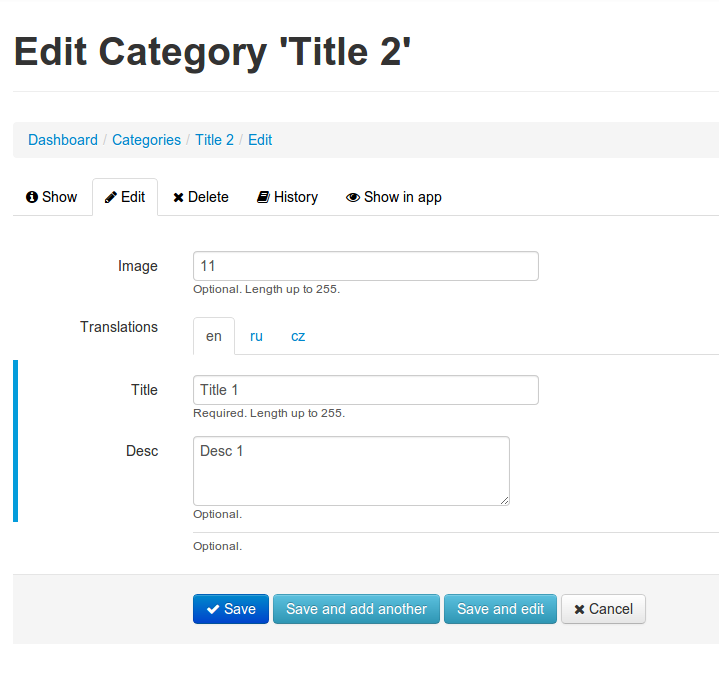
Task: Switch to the ru translation tab
Action: 256,336
